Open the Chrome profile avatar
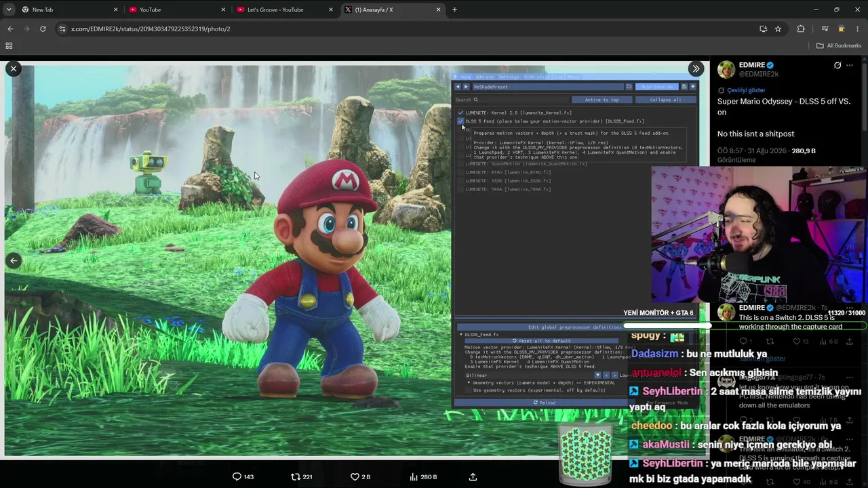This screenshot has height=488, width=868. tap(842, 28)
